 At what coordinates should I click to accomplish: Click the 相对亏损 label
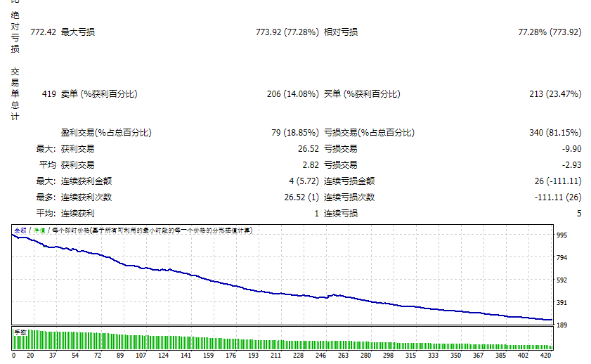click(341, 32)
